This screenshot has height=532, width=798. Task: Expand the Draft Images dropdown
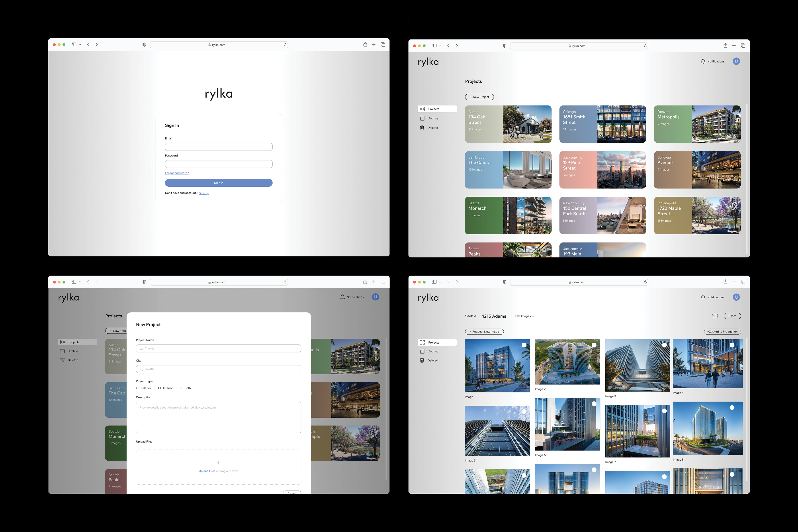(524, 316)
